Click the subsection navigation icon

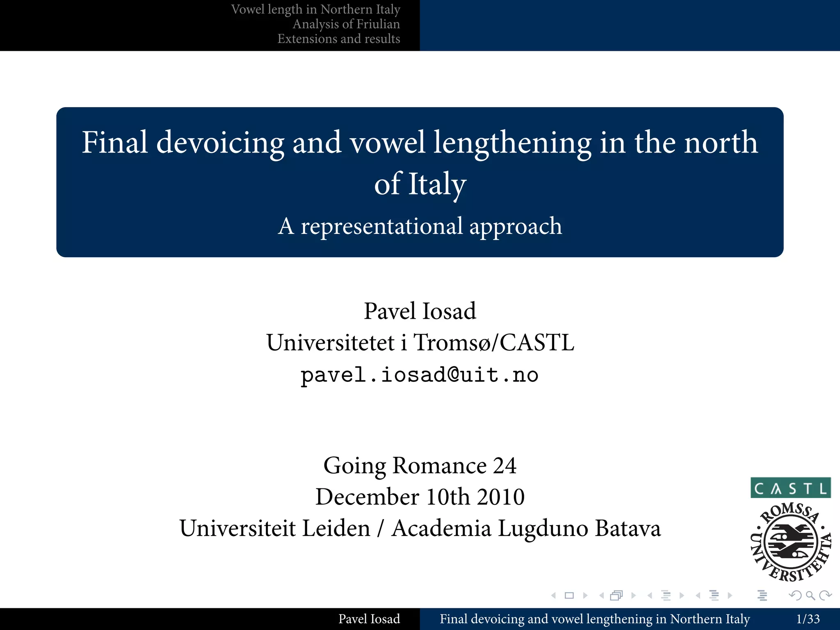point(666,596)
